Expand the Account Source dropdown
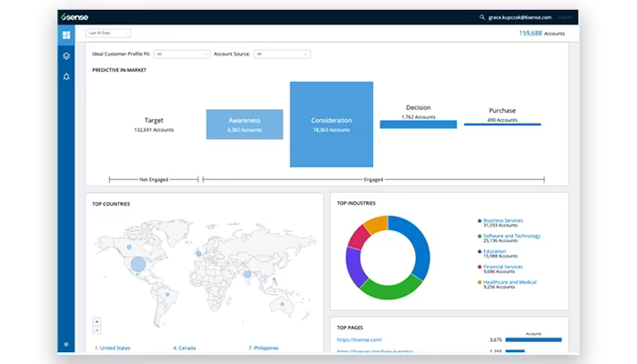 pos(282,54)
